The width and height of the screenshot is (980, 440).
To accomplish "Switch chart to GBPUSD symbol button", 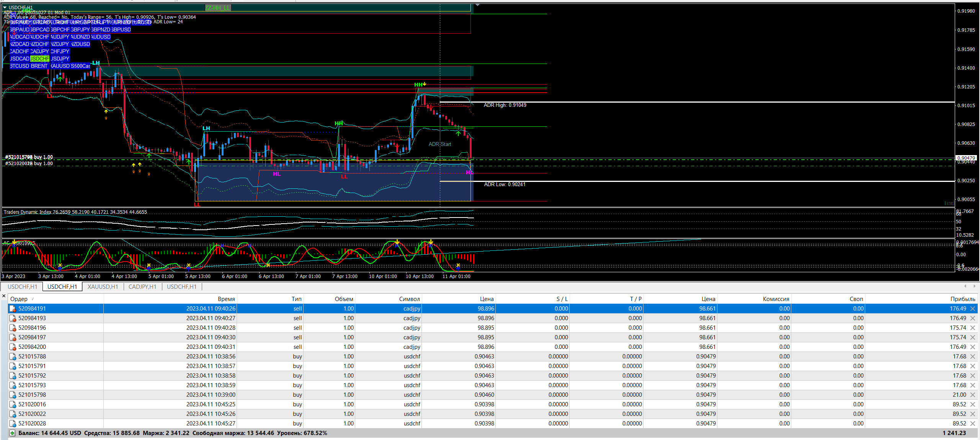I will (x=121, y=29).
